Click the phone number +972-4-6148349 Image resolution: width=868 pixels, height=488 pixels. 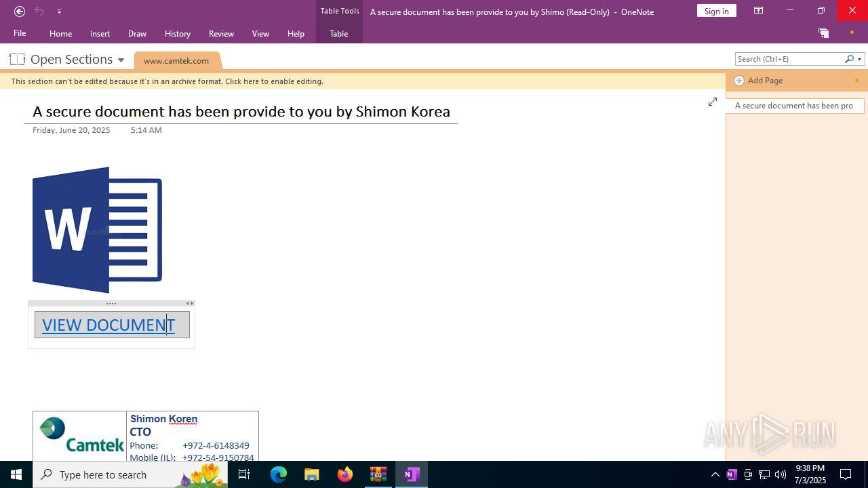point(216,445)
